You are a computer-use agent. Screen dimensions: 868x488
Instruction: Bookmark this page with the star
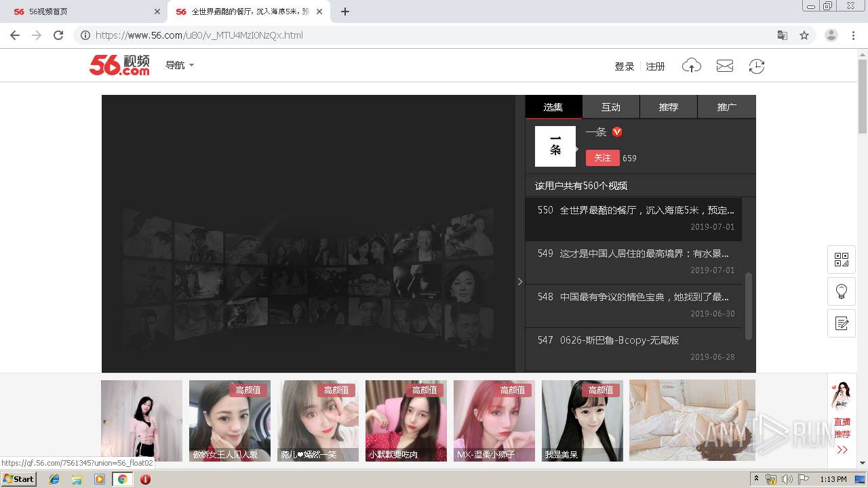[804, 35]
